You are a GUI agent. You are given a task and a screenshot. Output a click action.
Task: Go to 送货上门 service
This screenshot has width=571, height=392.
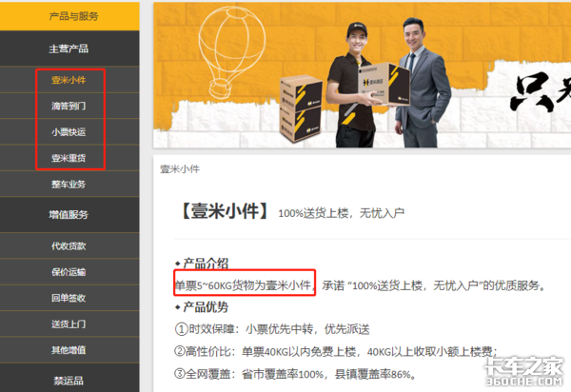coord(69,323)
